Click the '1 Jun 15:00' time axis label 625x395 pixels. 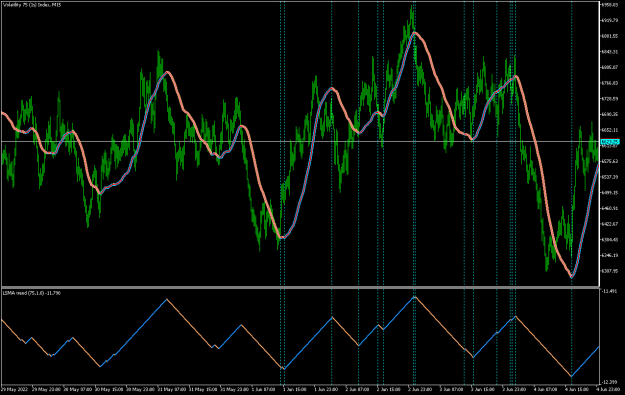point(294,389)
